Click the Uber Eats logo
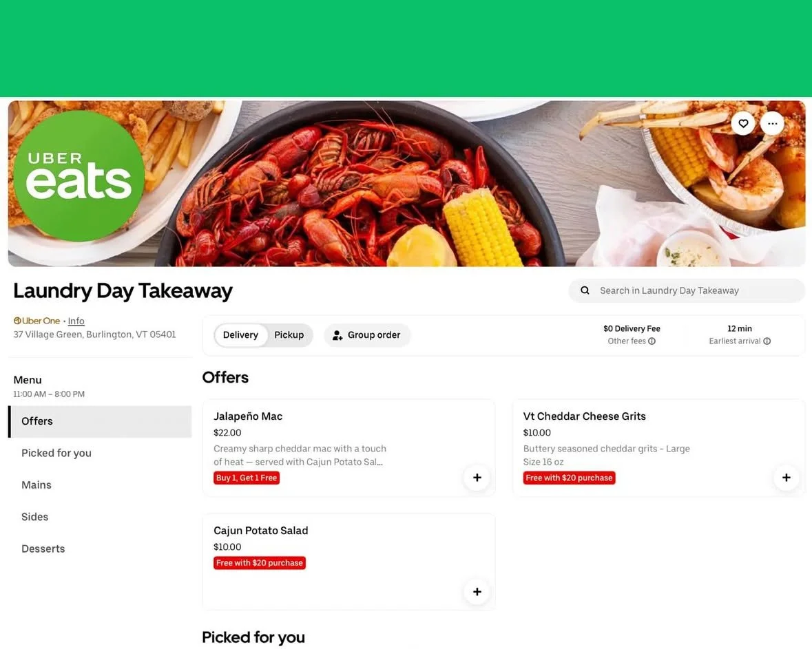Image resolution: width=812 pixels, height=649 pixels. 79,176
